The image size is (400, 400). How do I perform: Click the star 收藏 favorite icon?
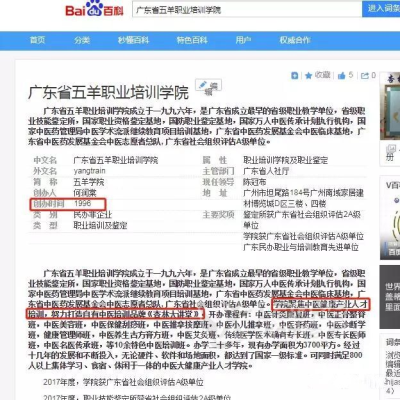click(x=309, y=76)
